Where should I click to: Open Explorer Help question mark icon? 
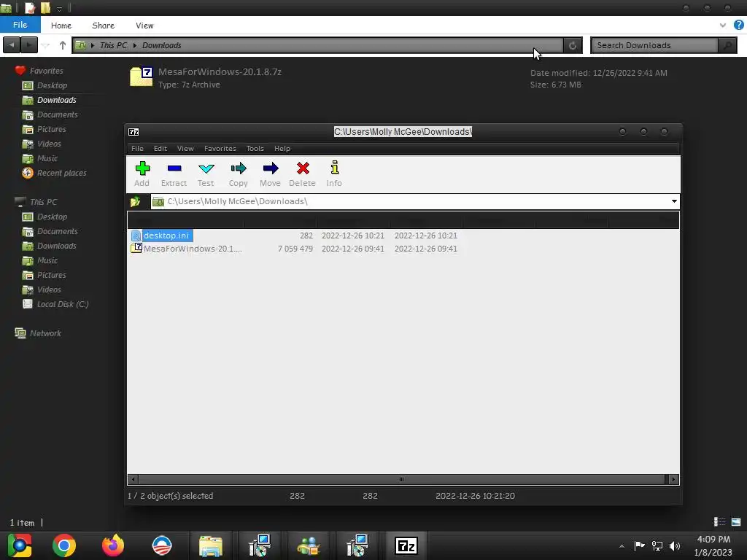(x=738, y=25)
